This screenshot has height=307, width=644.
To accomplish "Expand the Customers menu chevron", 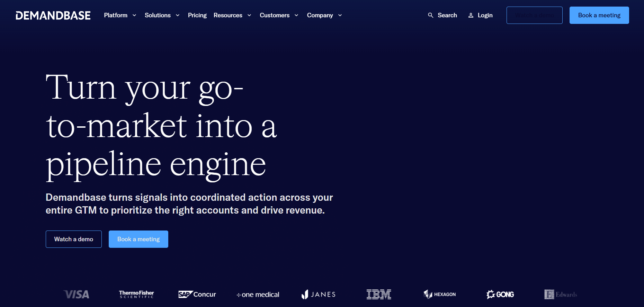I will tap(296, 16).
